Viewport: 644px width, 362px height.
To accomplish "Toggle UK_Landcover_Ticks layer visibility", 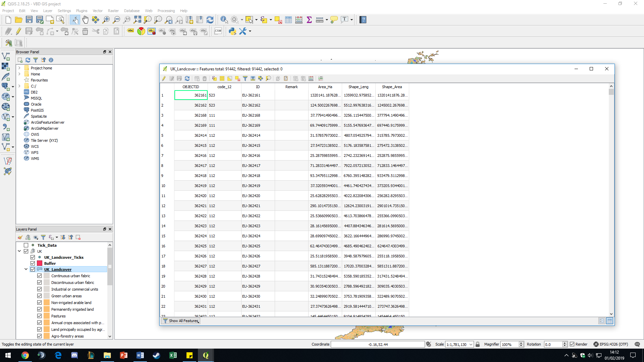I will [33, 257].
